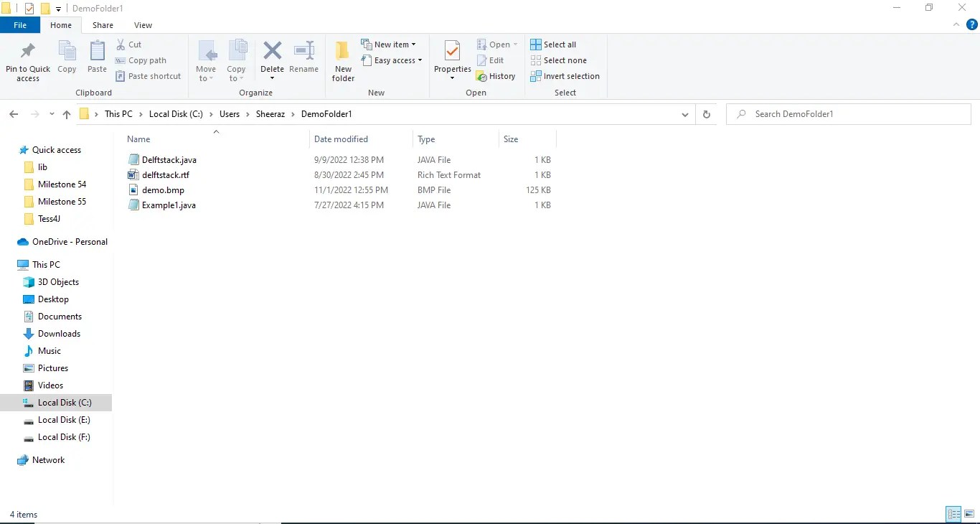Click the Pin to Quick access icon
The width and height of the screenshot is (980, 524).
pyautogui.click(x=27, y=60)
